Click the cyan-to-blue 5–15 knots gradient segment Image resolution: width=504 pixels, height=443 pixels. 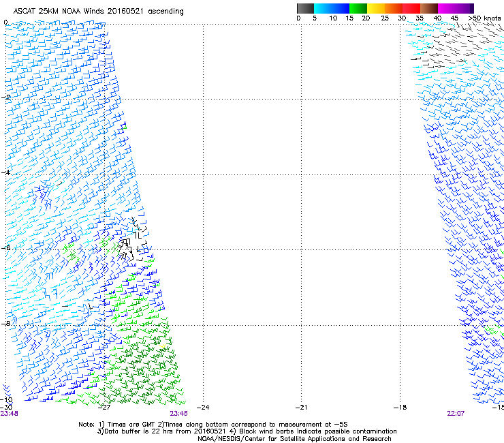tap(332, 8)
